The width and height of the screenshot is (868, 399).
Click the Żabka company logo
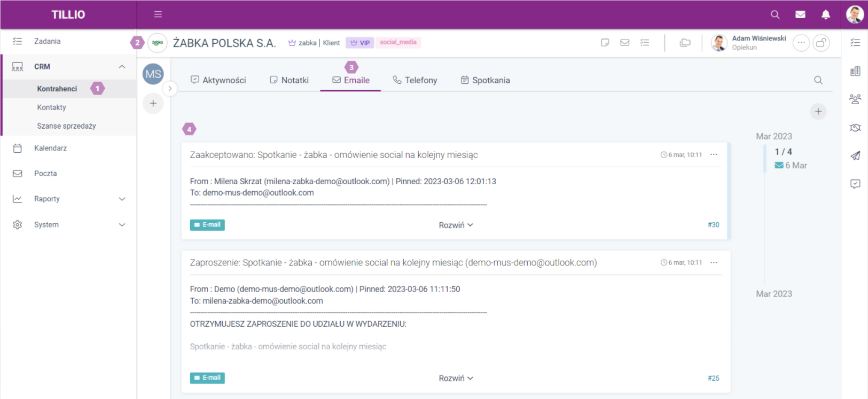tap(158, 43)
